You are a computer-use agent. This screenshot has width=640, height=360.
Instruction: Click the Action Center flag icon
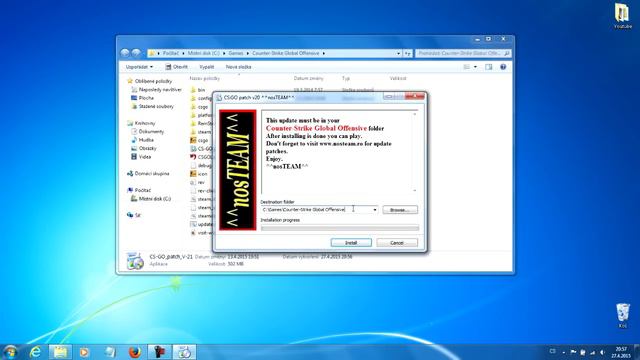pos(573,352)
